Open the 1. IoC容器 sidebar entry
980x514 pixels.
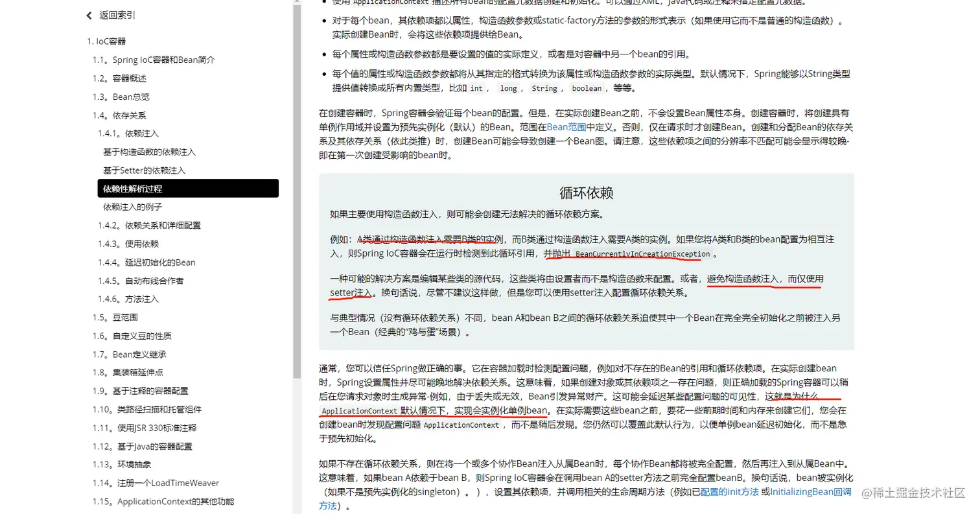[106, 41]
